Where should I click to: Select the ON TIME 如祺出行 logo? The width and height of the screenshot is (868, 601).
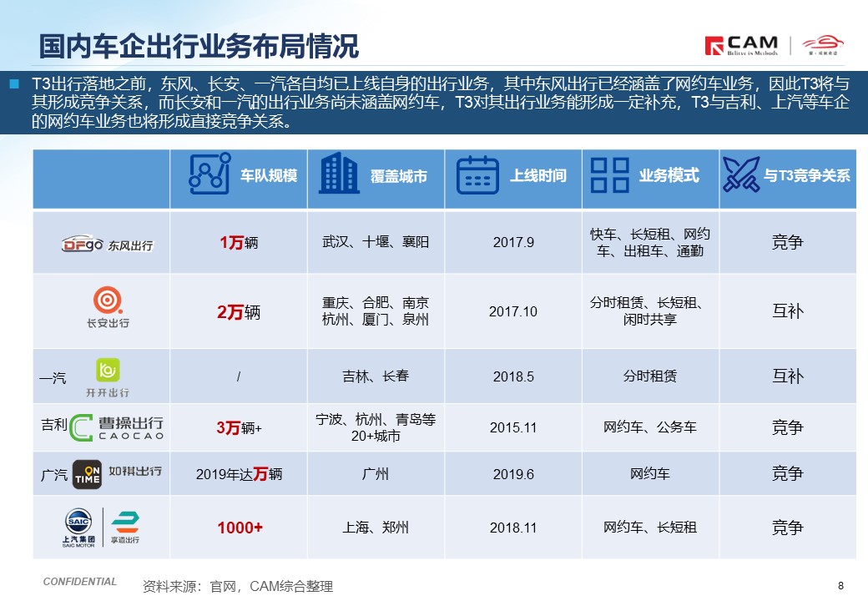point(118,474)
